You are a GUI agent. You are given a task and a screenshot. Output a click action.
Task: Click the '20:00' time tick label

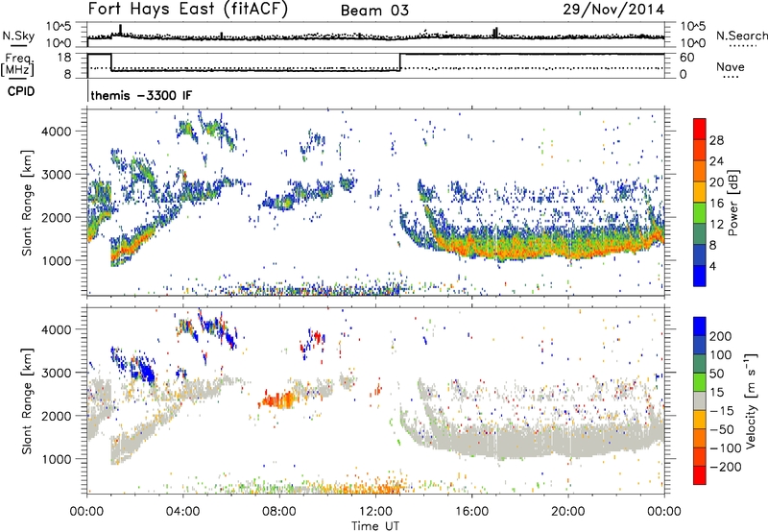(x=567, y=512)
